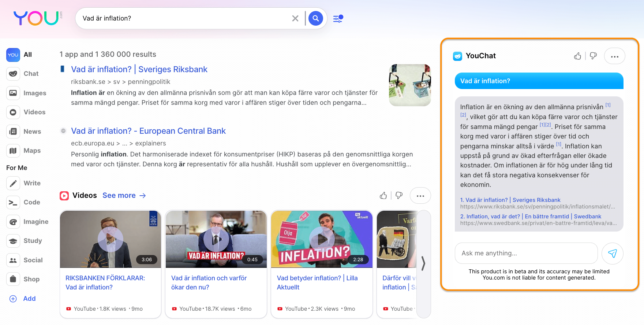Open RIKSBANKEN FÖRKLARAR video title

pos(105,283)
